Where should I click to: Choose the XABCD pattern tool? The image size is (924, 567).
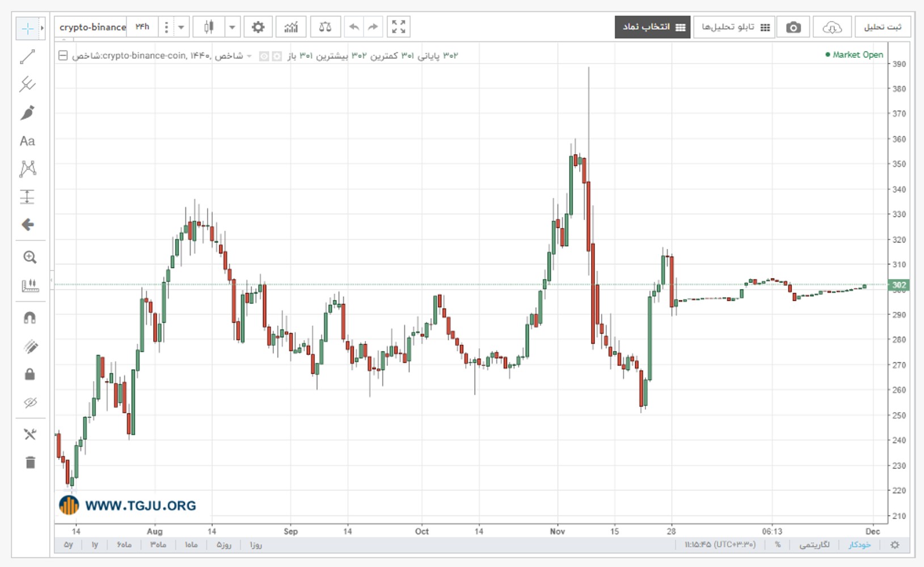pyautogui.click(x=27, y=168)
